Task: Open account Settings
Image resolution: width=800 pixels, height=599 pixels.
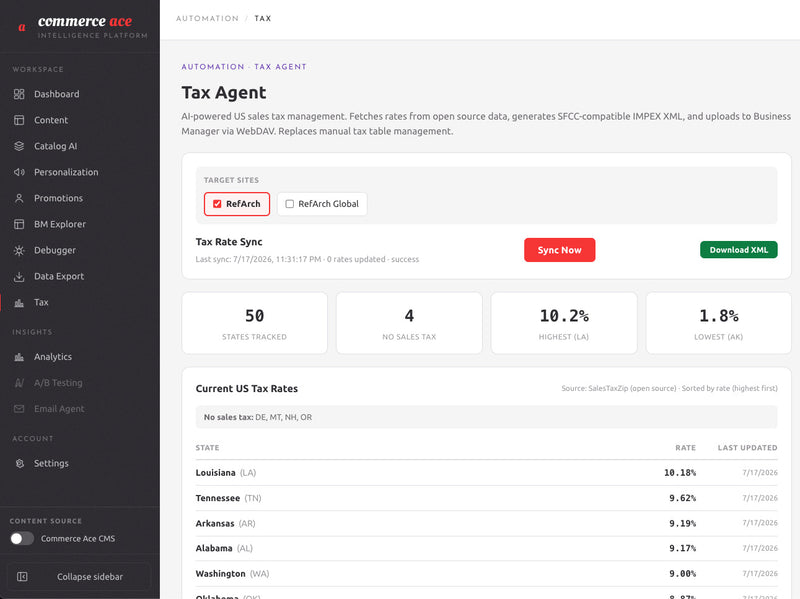Action: [80, 463]
